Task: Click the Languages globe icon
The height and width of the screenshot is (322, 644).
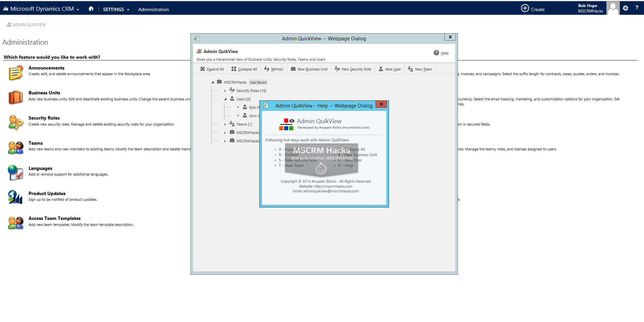Action: [15, 173]
